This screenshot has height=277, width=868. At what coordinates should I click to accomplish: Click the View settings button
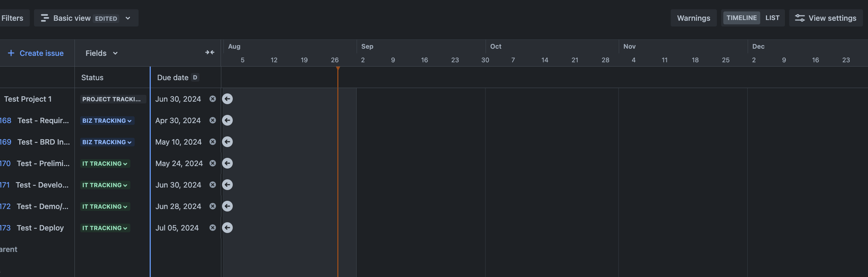[826, 18]
